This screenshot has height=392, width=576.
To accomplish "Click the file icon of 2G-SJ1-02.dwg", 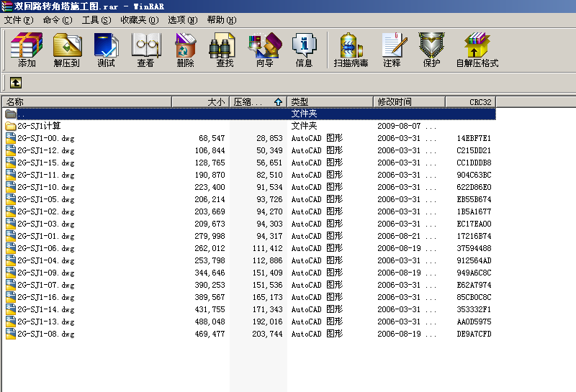I will (11, 211).
